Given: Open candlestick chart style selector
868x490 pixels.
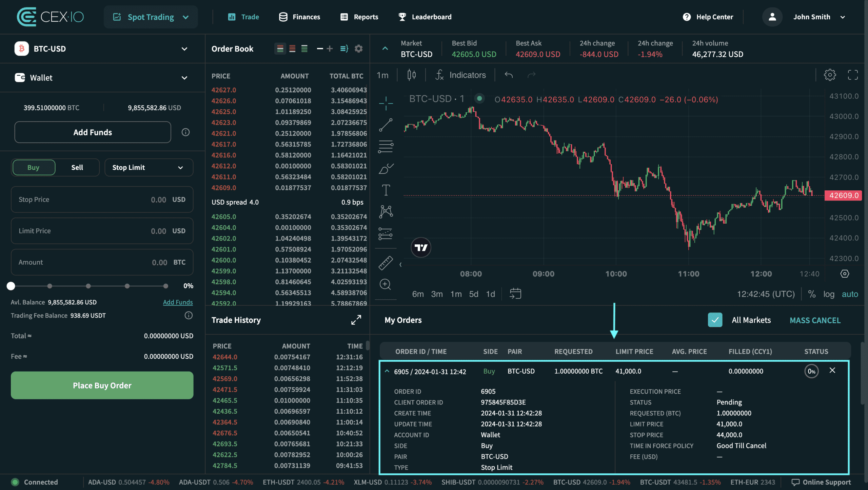Looking at the screenshot, I should 412,75.
